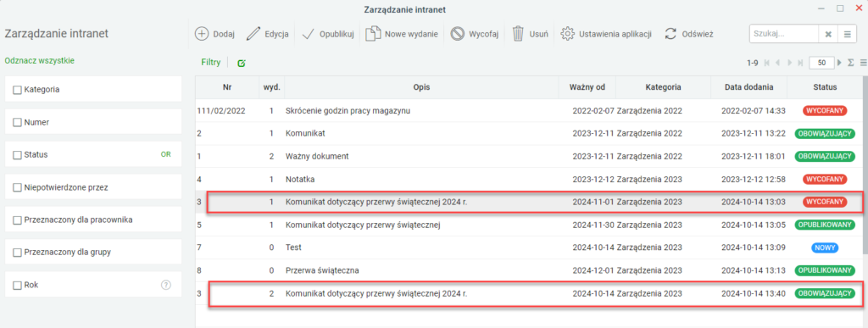This screenshot has height=328, width=868.
Task: Sort by the Nr column header
Action: coord(227,87)
